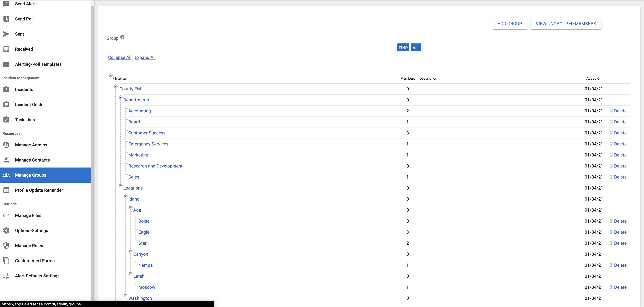644x307 pixels.
Task: Click the ADD GROUP button
Action: tap(510, 24)
